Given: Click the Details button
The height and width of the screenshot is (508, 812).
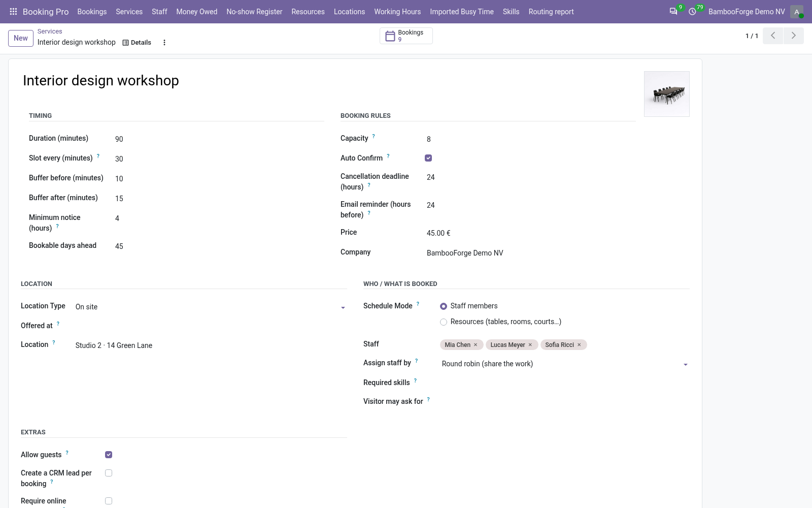Looking at the screenshot, I should pos(137,43).
